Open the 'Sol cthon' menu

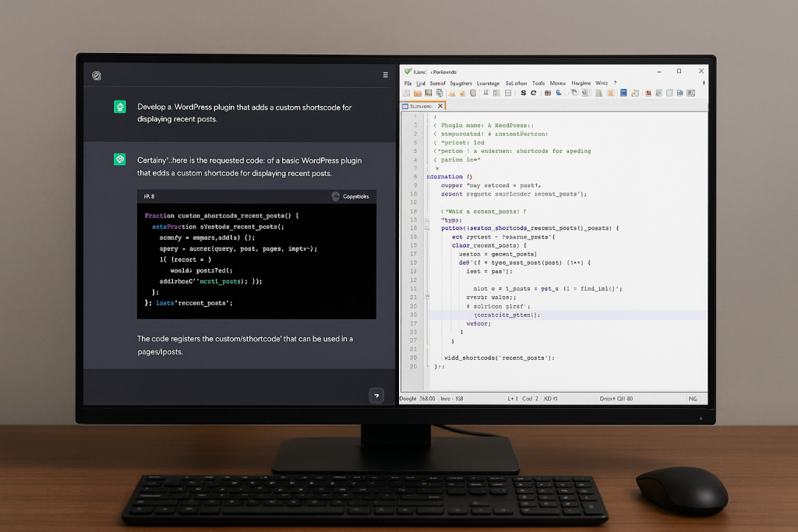coord(516,83)
